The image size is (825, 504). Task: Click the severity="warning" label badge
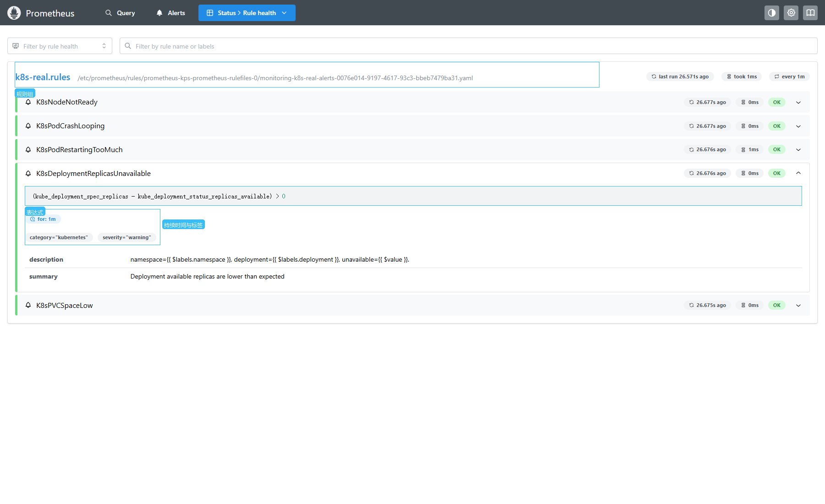click(127, 237)
